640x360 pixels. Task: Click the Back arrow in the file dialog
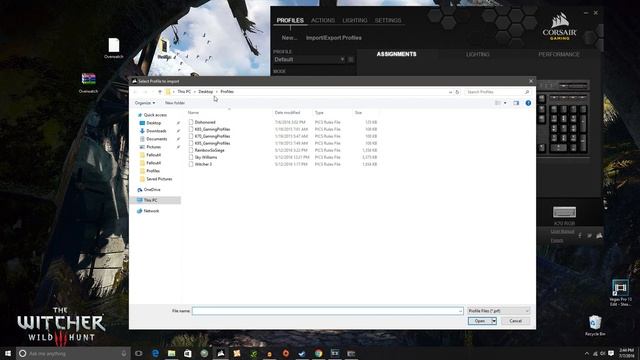tap(136, 92)
